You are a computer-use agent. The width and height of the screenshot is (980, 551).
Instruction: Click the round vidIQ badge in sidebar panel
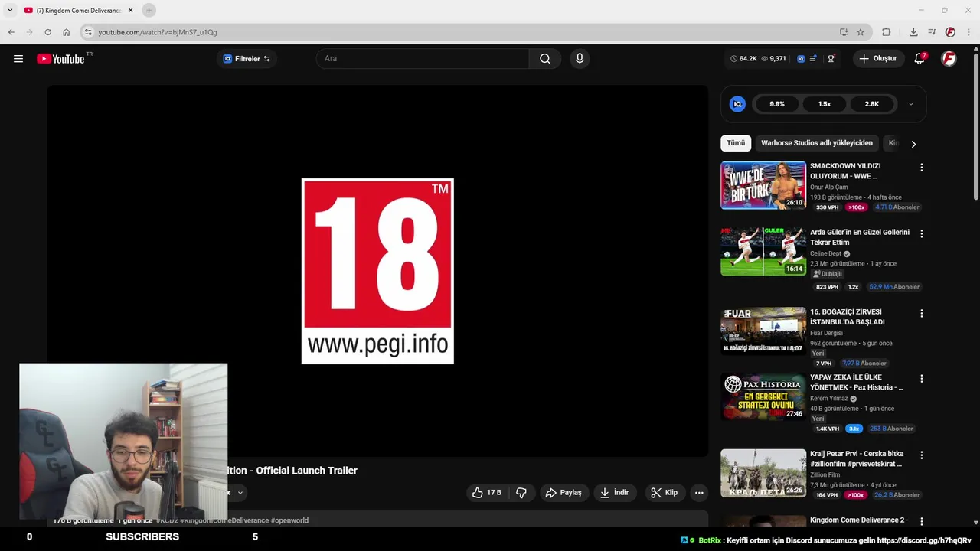point(737,104)
